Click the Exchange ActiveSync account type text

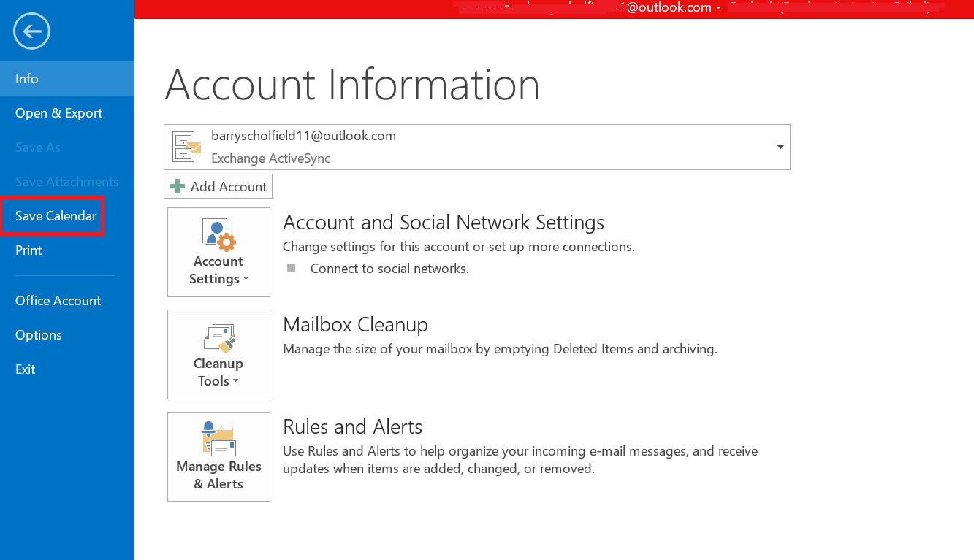click(271, 158)
